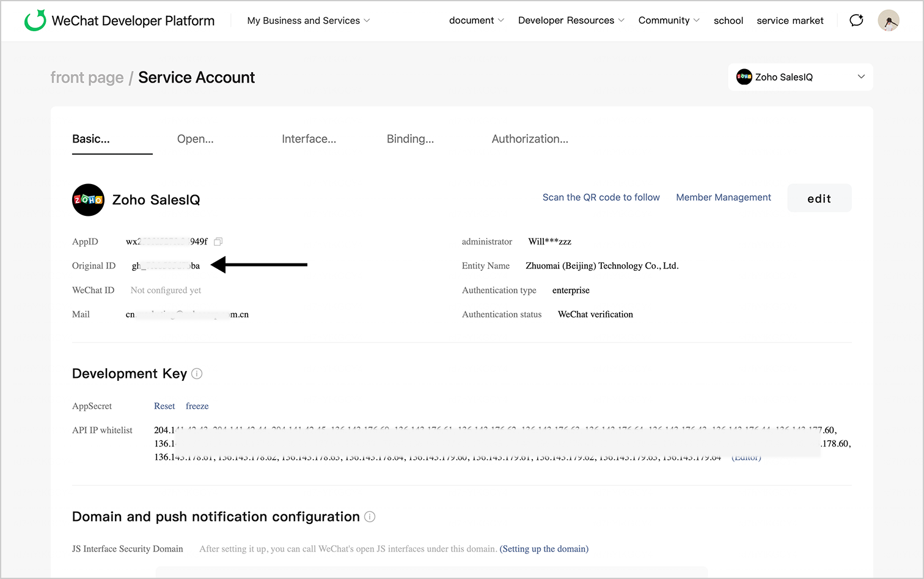Open the notifications chat bubble icon
924x579 pixels.
coord(856,20)
